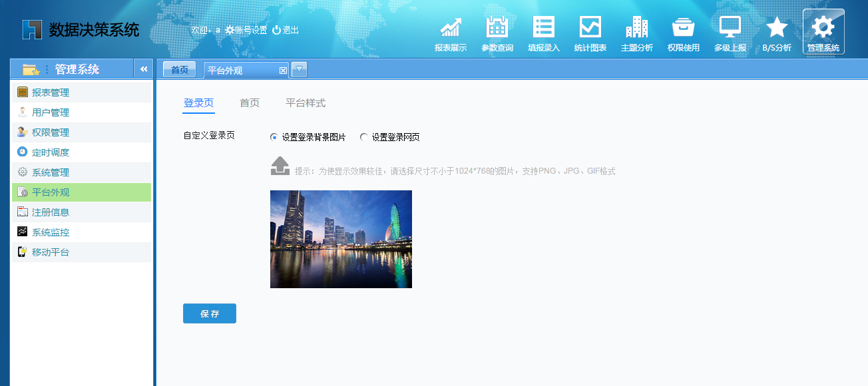Screen dimensions: 868x386
Task: Open the 统计图表 icon
Action: click(x=590, y=27)
